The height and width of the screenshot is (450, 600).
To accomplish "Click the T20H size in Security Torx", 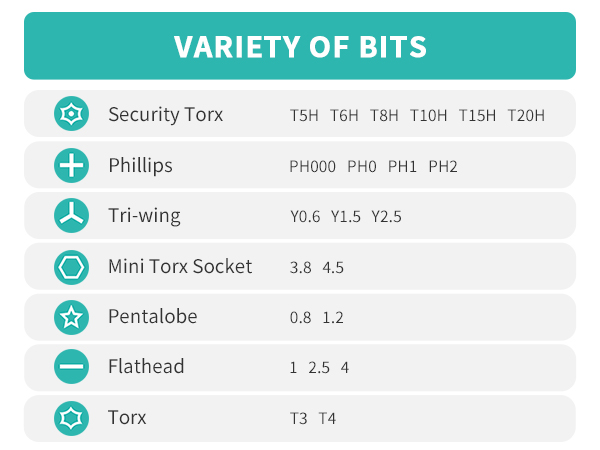I will pyautogui.click(x=526, y=116).
